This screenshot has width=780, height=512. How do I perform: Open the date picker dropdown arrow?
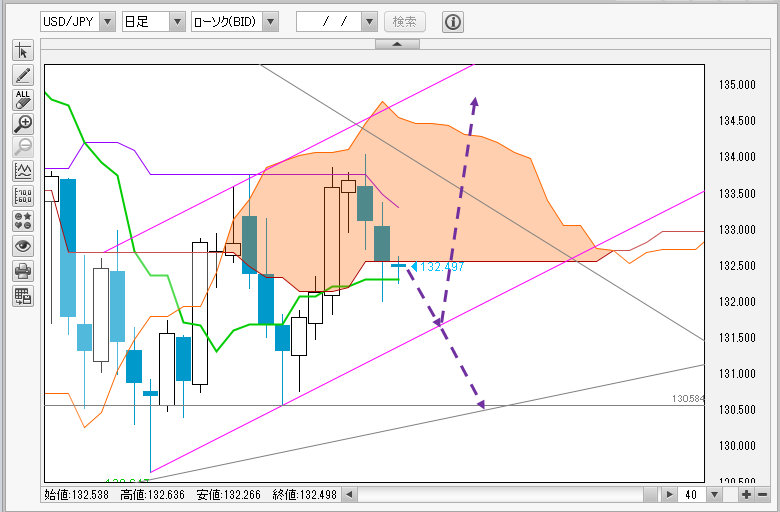point(369,22)
